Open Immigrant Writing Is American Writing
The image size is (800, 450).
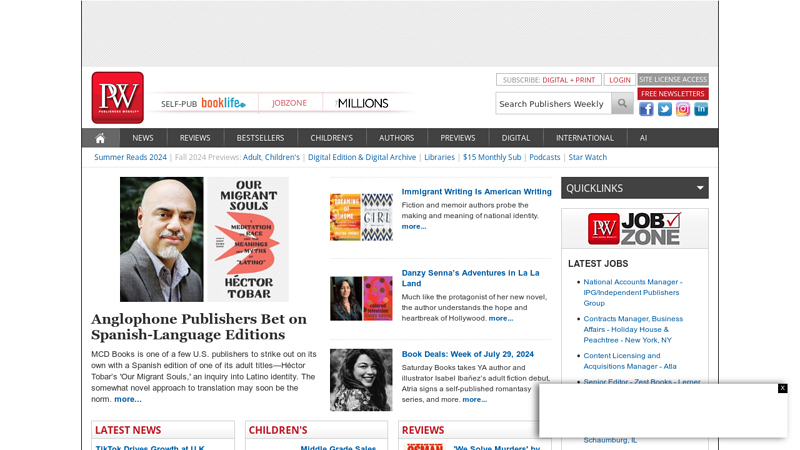click(477, 192)
